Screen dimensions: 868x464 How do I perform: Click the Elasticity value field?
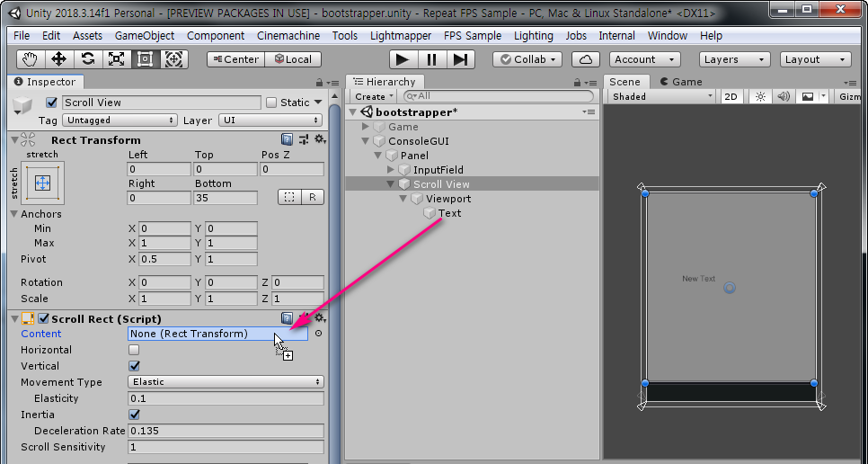click(226, 398)
